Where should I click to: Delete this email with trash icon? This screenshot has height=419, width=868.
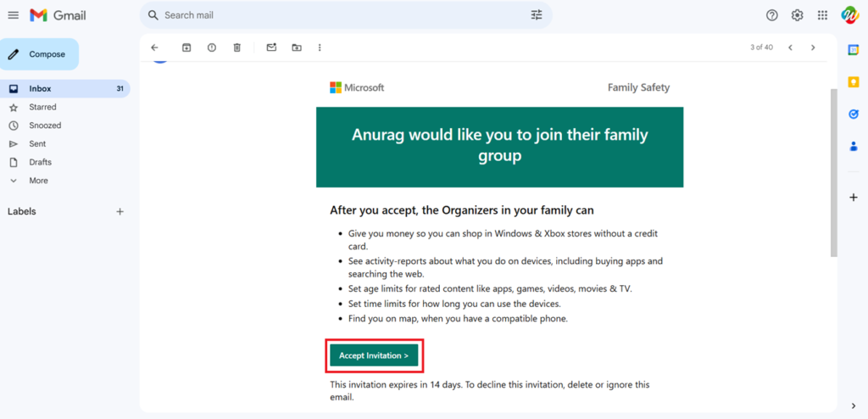tap(237, 47)
